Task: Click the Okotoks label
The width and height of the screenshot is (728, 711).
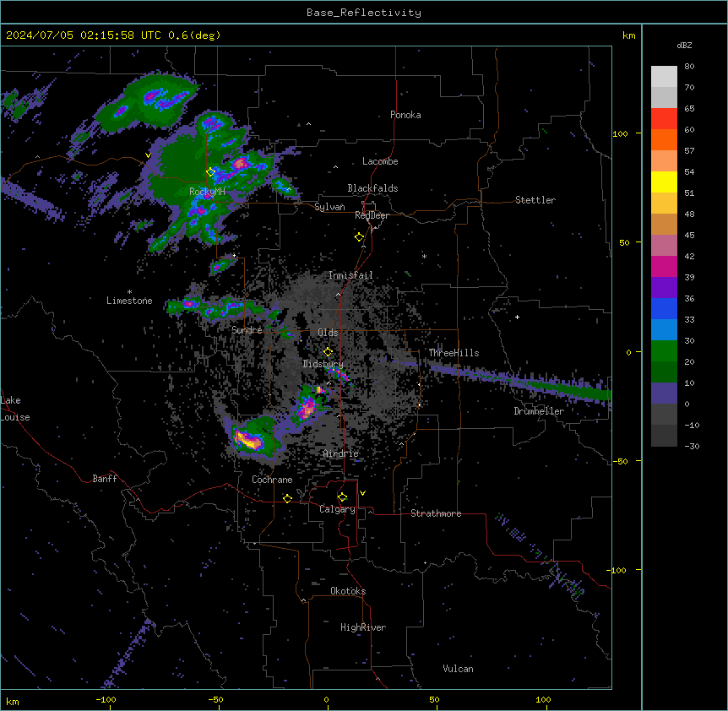Action: (x=348, y=591)
